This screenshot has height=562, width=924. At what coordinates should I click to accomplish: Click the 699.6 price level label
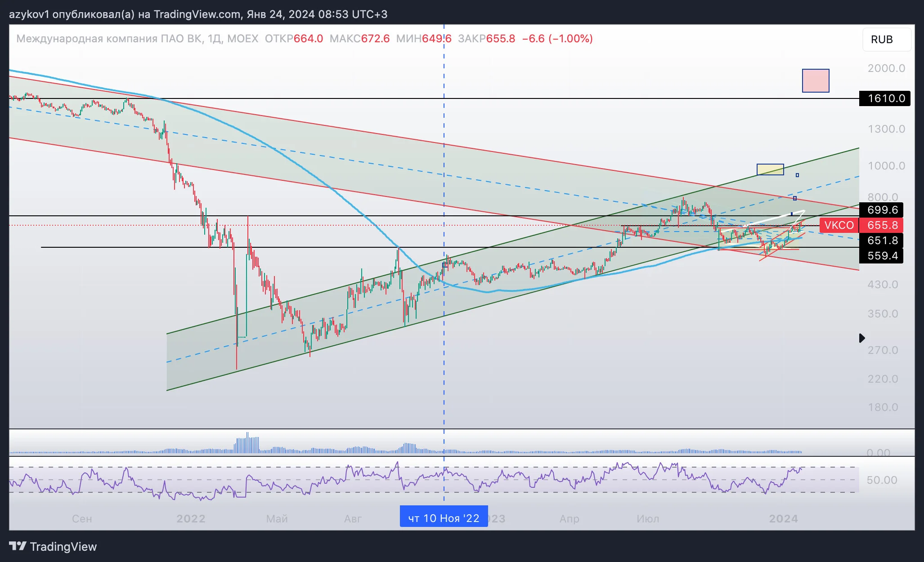coord(881,210)
